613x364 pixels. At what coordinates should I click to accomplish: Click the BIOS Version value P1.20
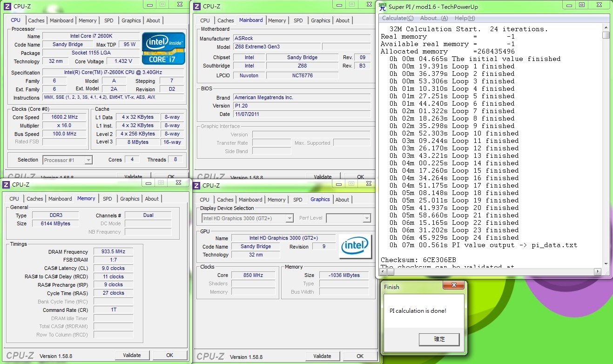(x=301, y=106)
